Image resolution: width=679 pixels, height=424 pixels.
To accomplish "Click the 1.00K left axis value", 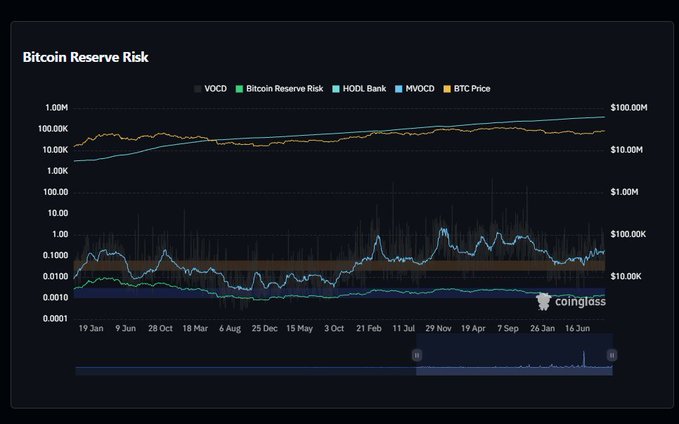I will point(57,172).
